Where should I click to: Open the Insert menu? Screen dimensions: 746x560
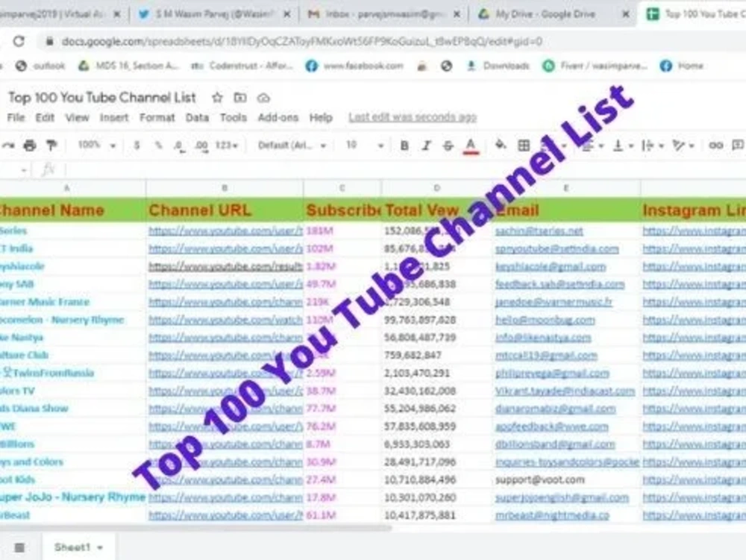[x=114, y=117]
